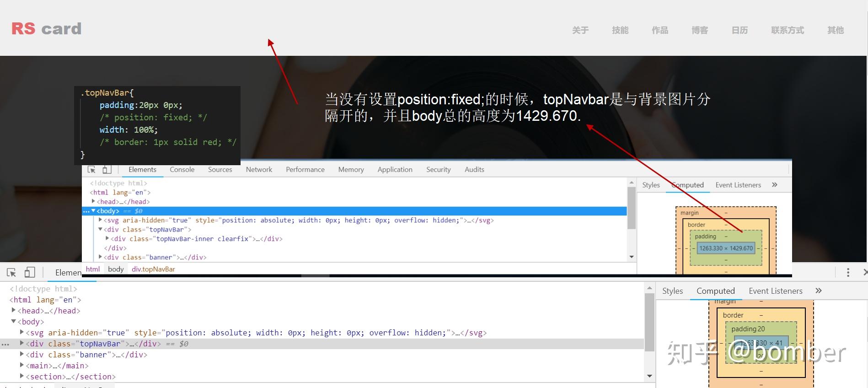Toggle device toolbar icon in lower DevTools
868x388 pixels.
[x=30, y=273]
